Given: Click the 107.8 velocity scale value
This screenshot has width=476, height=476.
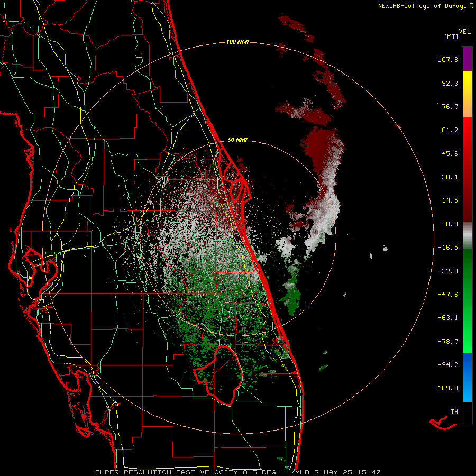Looking at the screenshot, I should click(x=448, y=59).
